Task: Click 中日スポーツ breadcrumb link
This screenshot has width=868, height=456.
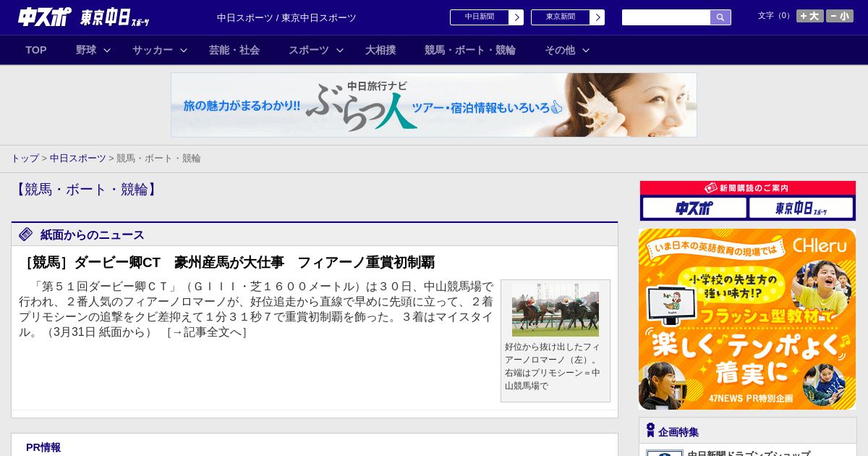Action: tap(78, 158)
